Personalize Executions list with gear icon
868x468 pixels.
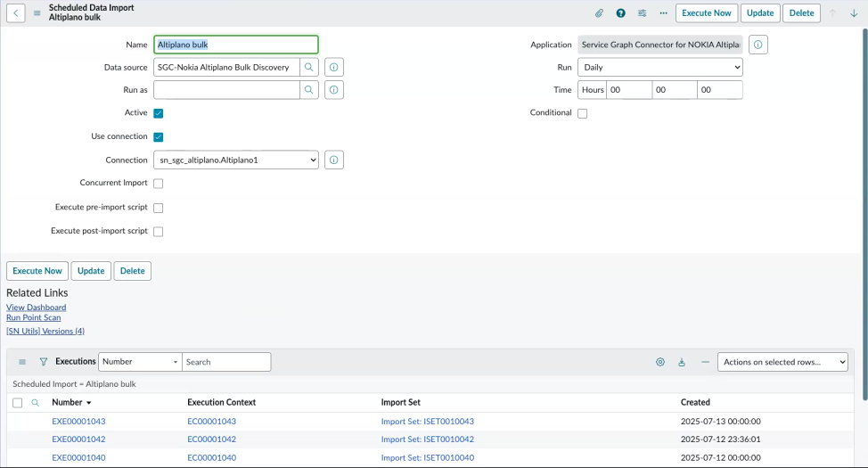point(660,362)
